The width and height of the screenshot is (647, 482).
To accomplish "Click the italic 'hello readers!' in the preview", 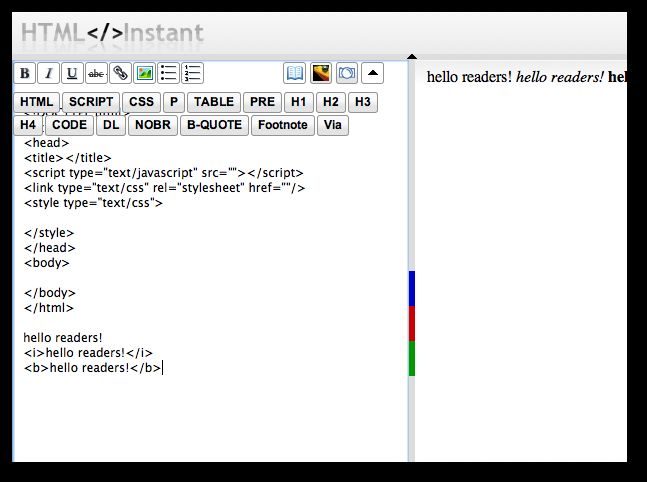I will (560, 77).
